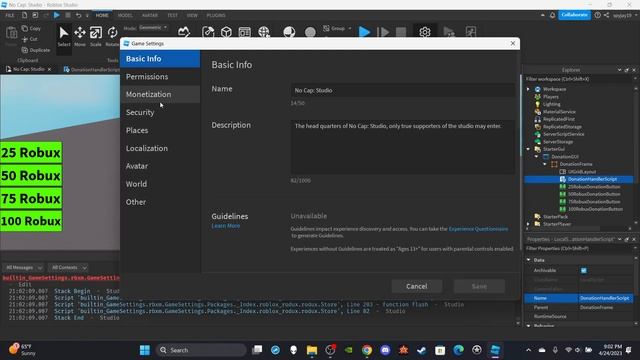Click the Undo arrow in top bar
This screenshot has width=640, height=360.
point(78,15)
